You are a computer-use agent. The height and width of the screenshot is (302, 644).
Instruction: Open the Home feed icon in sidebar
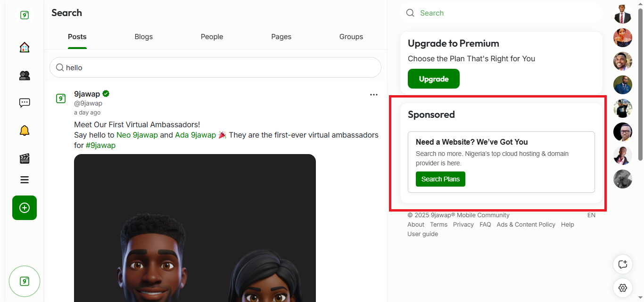(25, 47)
